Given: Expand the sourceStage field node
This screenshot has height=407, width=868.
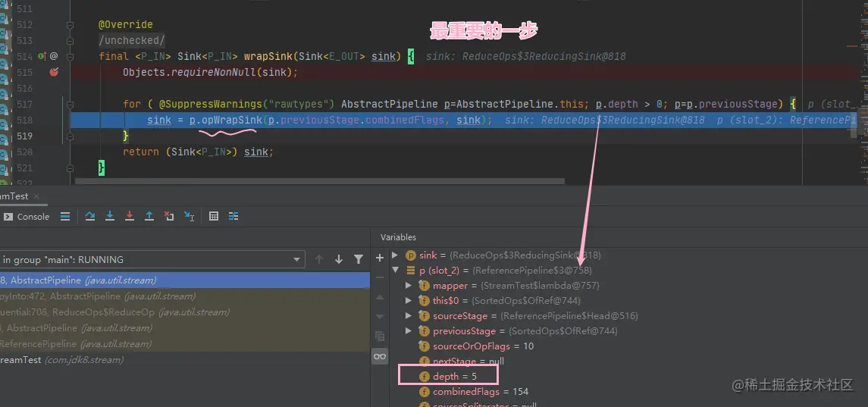Looking at the screenshot, I should 409,315.
